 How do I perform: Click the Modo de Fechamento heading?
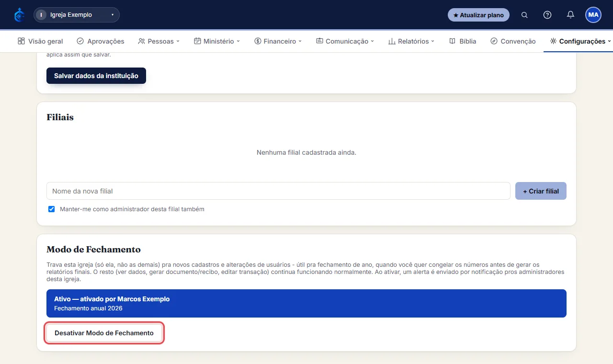point(93,250)
